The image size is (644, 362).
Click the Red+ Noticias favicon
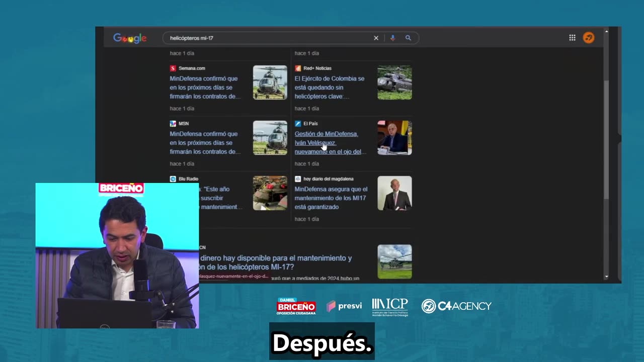click(x=298, y=68)
